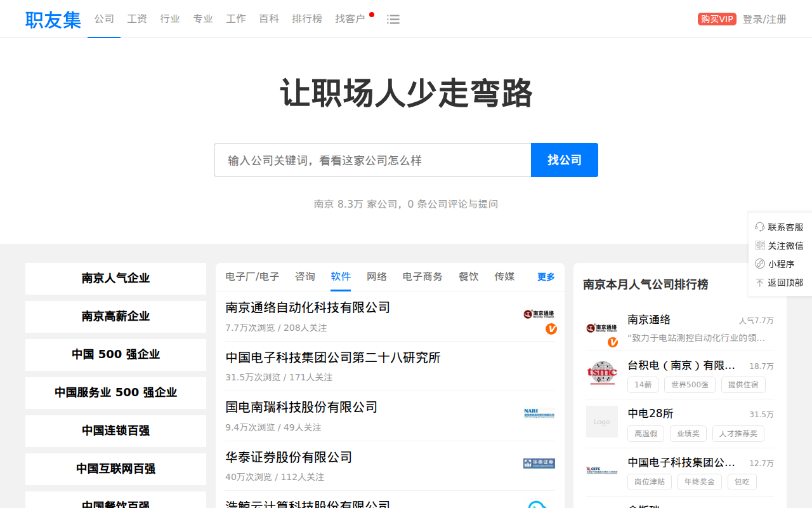Click the 业绩奖 tag
The image size is (812, 508).
pos(688,434)
